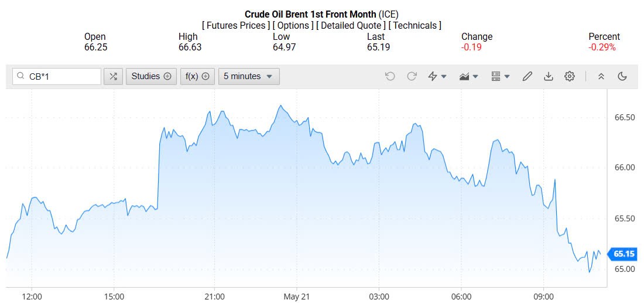Image resolution: width=644 pixels, height=303 pixels.
Task: Redo the chart action
Action: coord(412,76)
